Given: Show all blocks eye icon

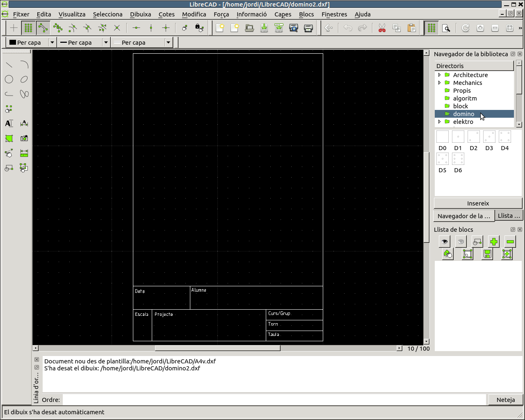Looking at the screenshot, I should [x=445, y=242].
